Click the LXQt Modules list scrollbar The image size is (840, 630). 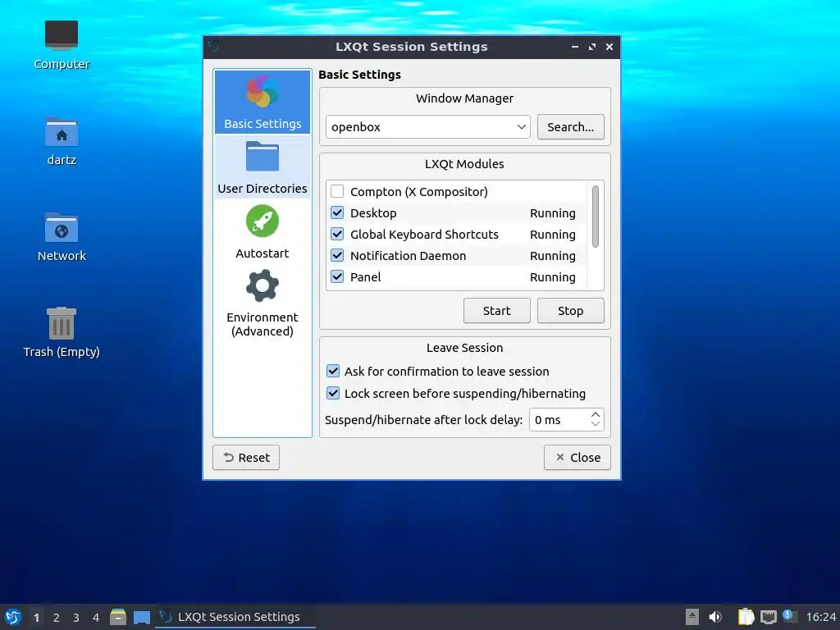point(596,217)
